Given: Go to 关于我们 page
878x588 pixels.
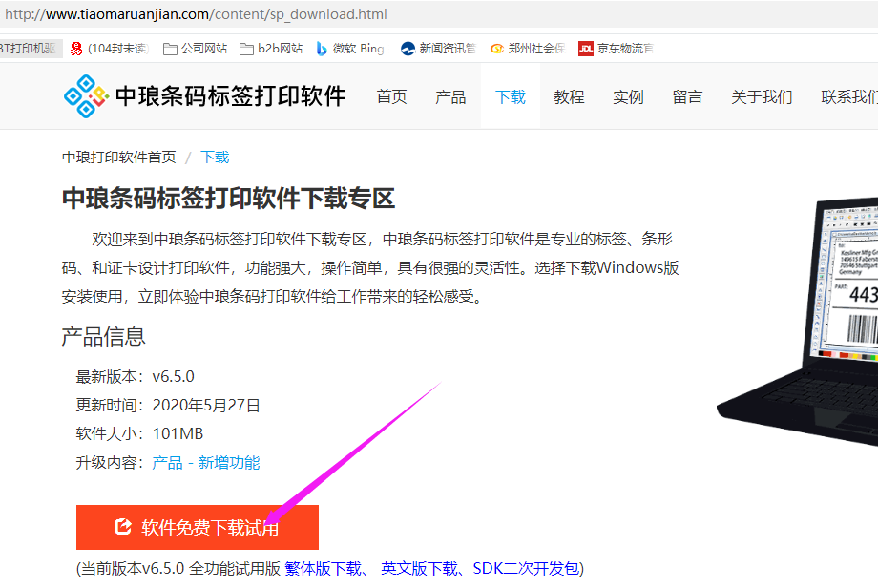Looking at the screenshot, I should click(x=762, y=95).
